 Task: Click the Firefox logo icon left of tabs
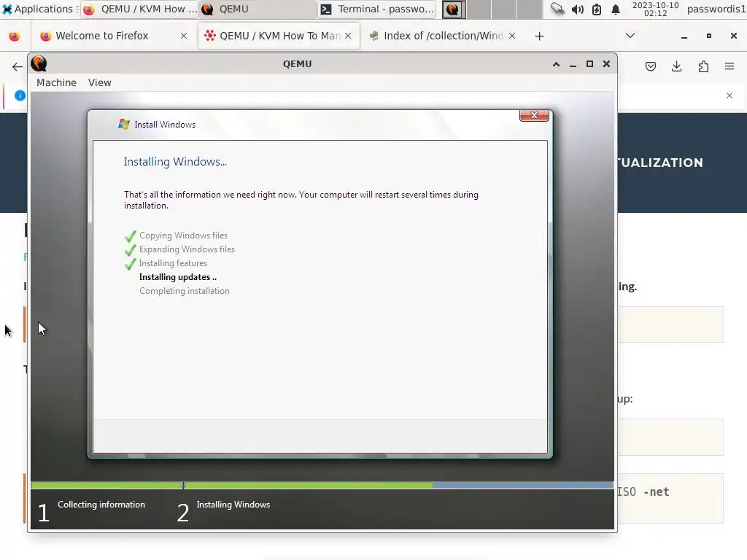point(15,36)
